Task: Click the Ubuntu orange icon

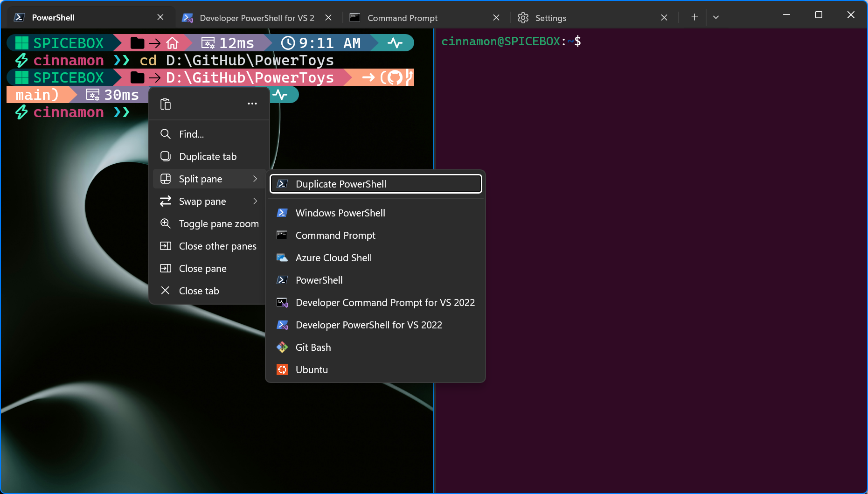Action: (282, 369)
